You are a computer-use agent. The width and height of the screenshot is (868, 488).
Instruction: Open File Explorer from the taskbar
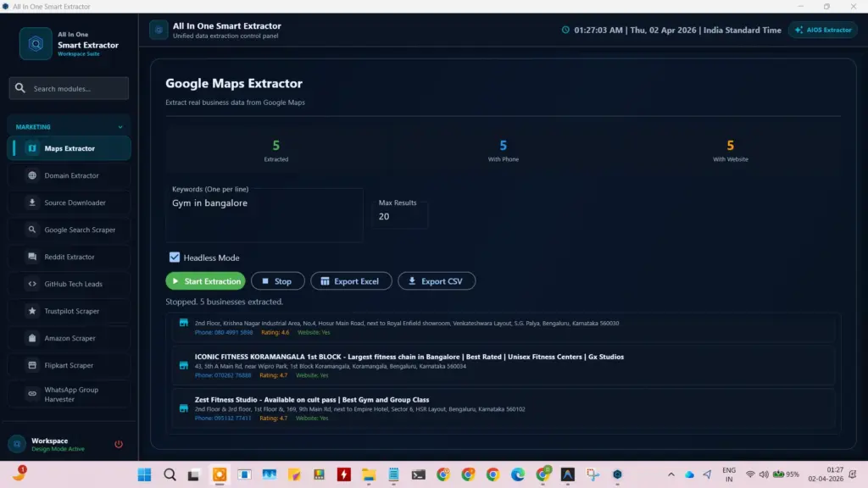(x=369, y=474)
